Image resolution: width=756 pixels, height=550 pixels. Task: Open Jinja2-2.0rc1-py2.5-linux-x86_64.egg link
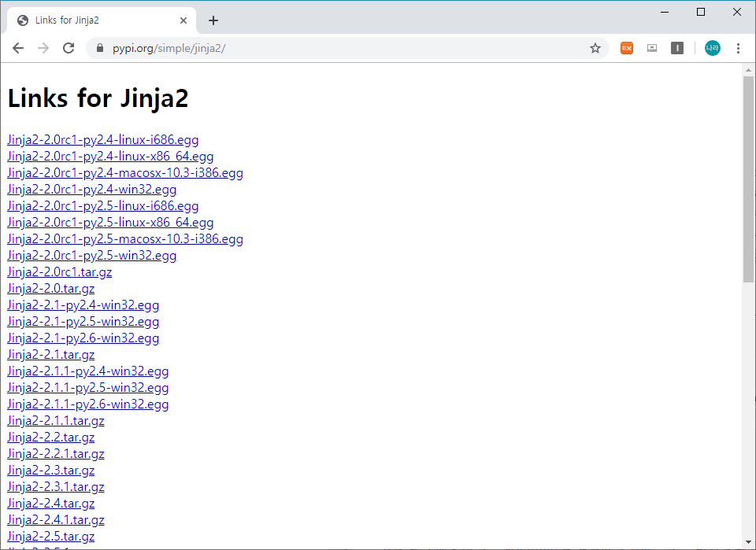pos(110,223)
